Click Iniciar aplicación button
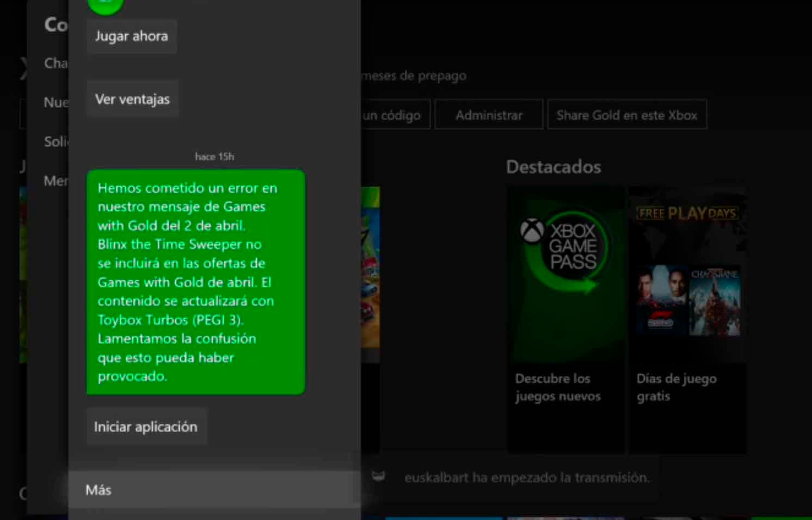 pyautogui.click(x=146, y=426)
